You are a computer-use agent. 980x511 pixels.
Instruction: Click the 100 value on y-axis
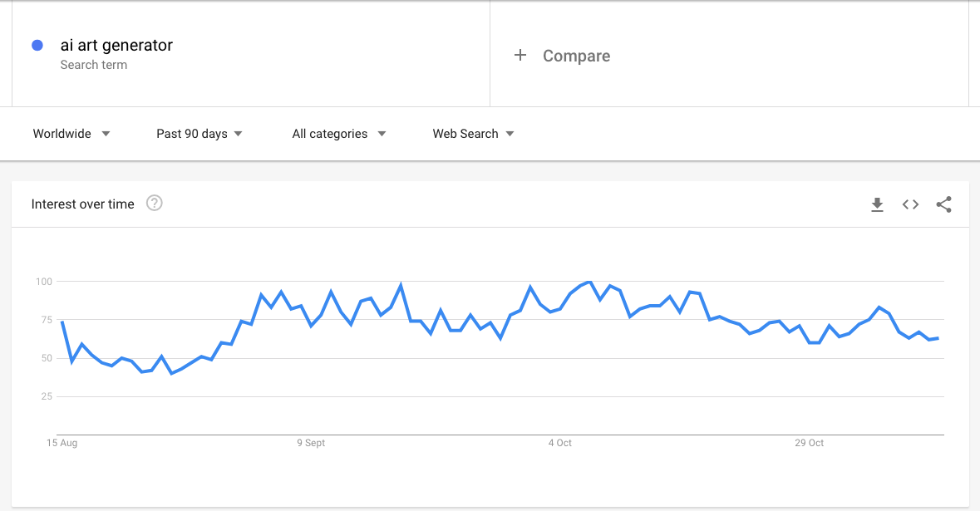click(x=43, y=282)
